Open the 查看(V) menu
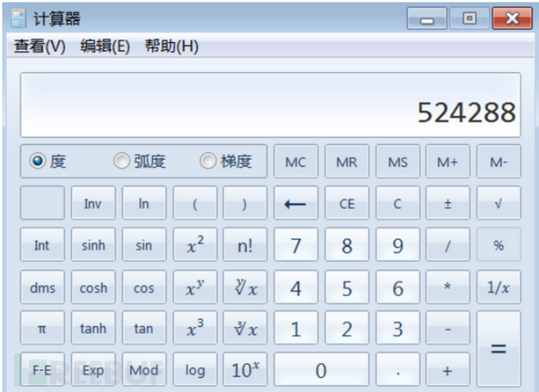 [x=40, y=47]
